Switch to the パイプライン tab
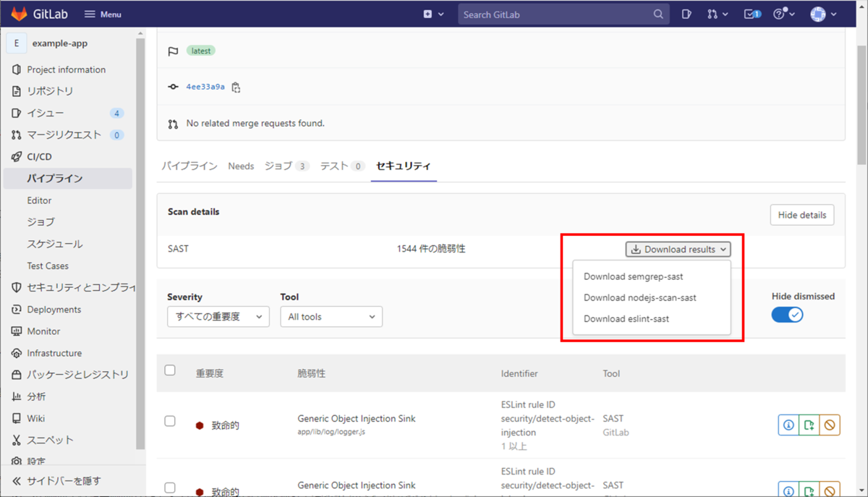The height and width of the screenshot is (497, 868). coord(189,166)
